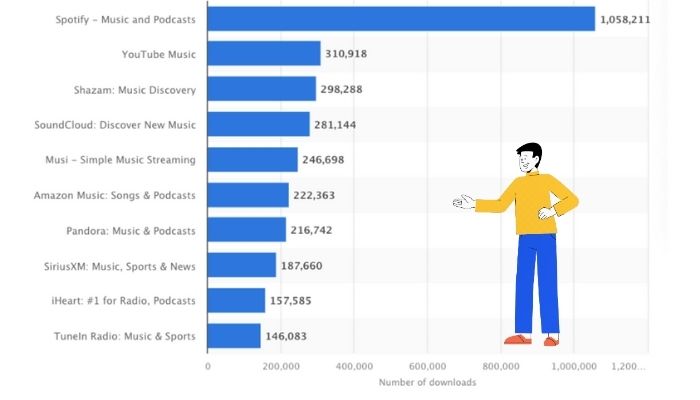Click the axis tick label 400,000
The height and width of the screenshot is (400, 700).
354,367
